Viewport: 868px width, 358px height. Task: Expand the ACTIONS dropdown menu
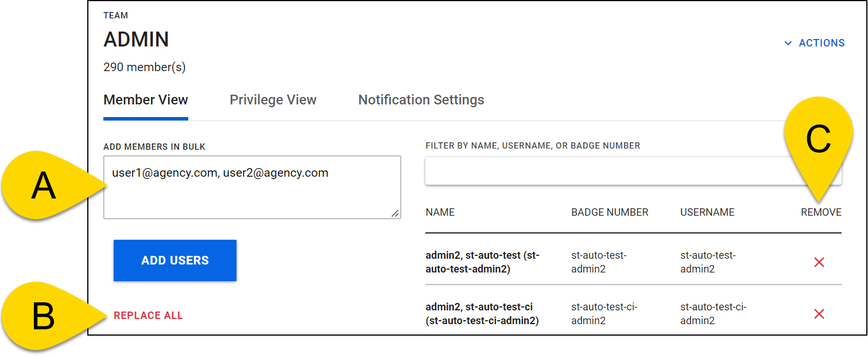click(821, 42)
